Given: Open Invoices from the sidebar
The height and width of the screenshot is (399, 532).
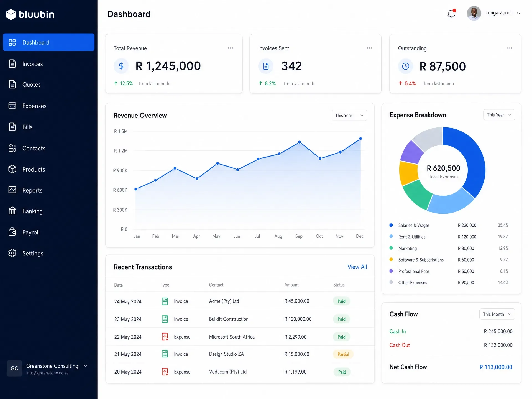Looking at the screenshot, I should (x=49, y=64).
